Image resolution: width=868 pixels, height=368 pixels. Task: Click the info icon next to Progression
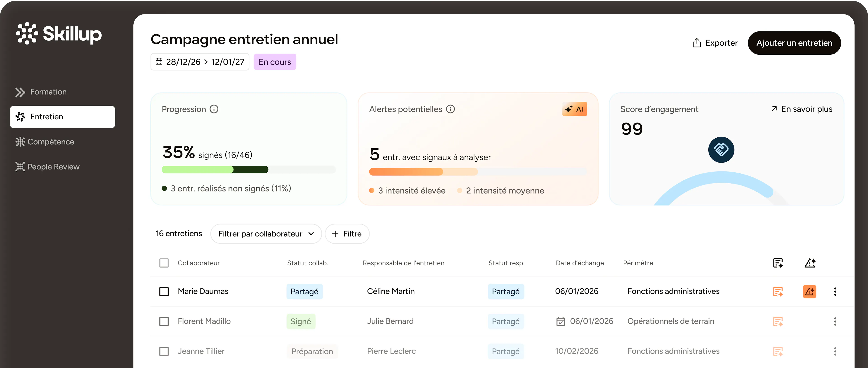point(214,109)
